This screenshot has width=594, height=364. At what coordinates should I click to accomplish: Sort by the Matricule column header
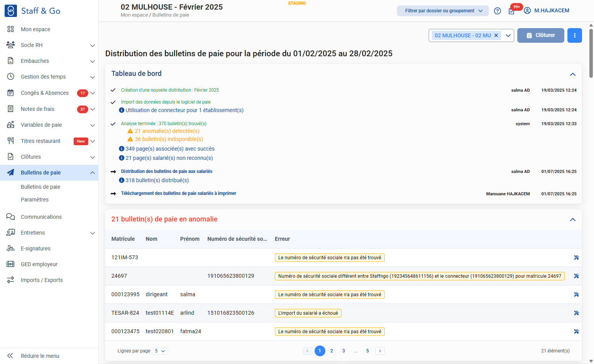click(x=123, y=239)
